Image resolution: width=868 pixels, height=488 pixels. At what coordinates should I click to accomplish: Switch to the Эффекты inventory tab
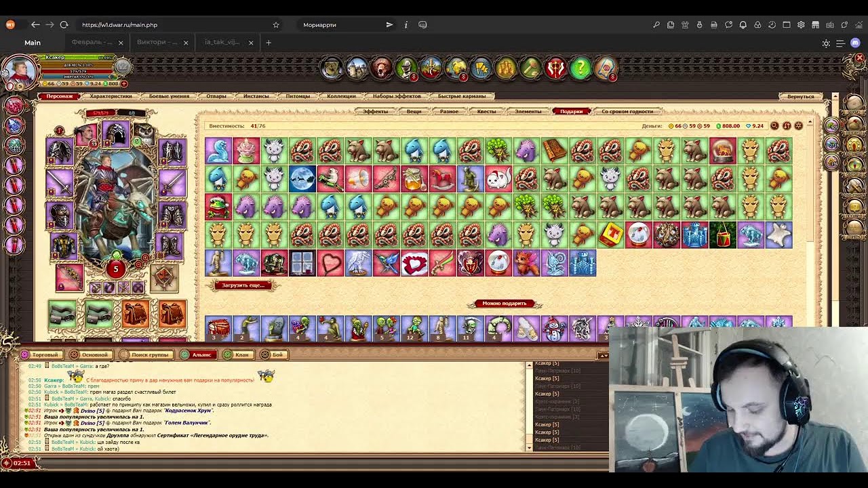point(375,111)
